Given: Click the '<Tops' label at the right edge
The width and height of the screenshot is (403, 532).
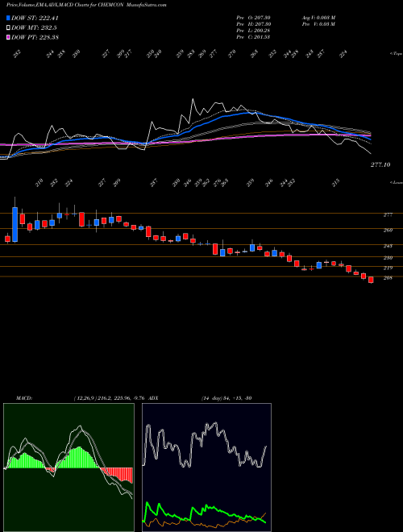Looking at the screenshot, I should coord(396,54).
